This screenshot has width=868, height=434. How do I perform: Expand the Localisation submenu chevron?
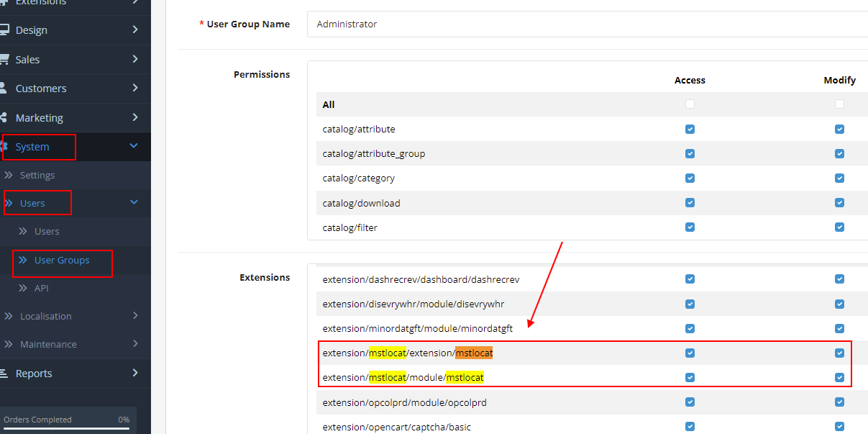click(135, 315)
